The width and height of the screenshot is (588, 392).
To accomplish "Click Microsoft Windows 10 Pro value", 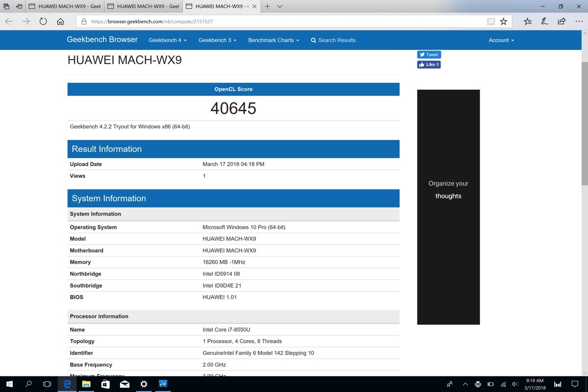I will point(244,227).
